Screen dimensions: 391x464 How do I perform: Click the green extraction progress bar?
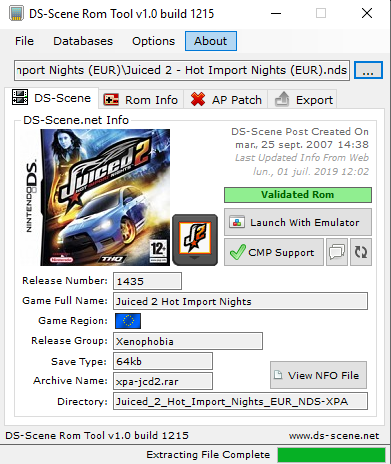[x=331, y=455]
